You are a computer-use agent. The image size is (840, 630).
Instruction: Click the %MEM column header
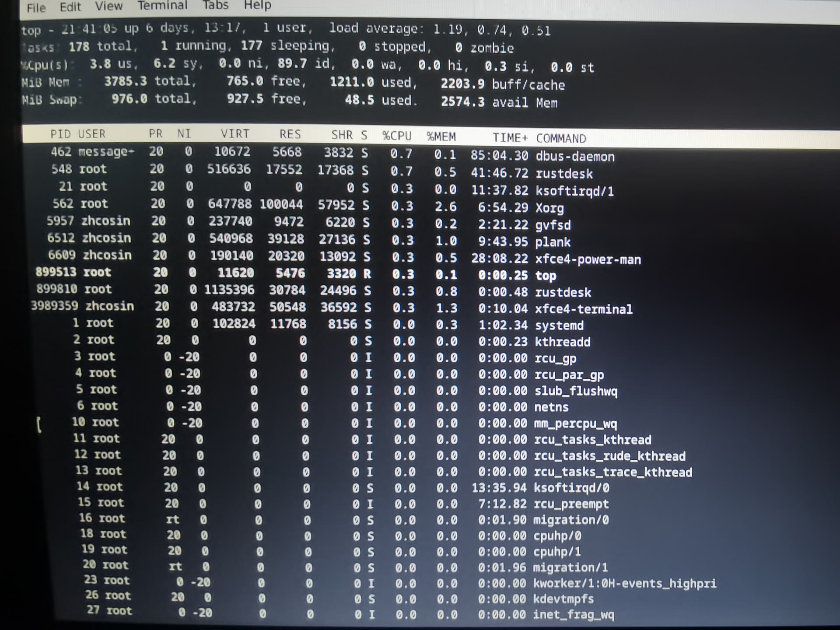click(x=441, y=136)
